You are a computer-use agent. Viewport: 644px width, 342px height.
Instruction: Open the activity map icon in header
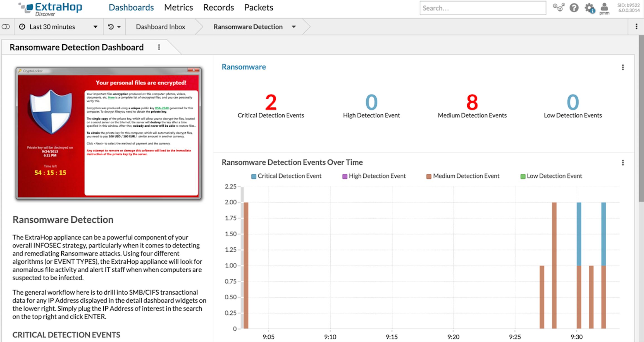pos(559,7)
